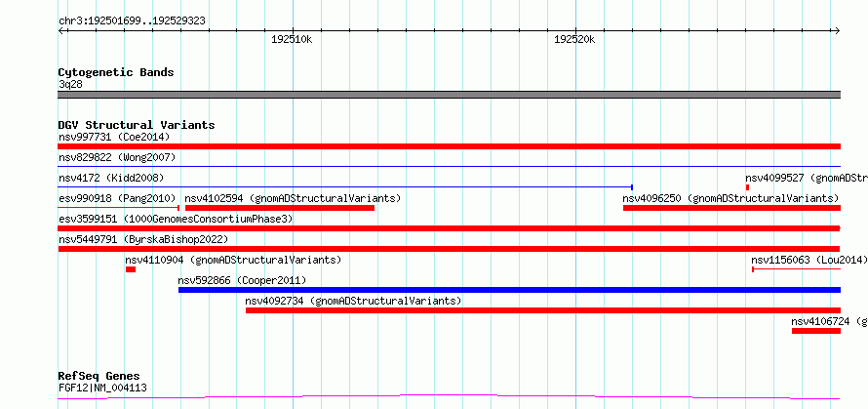Image resolution: width=868 pixels, height=409 pixels.
Task: Open nsv5449791 (ByrskaBishop2022) label
Action: click(x=143, y=239)
